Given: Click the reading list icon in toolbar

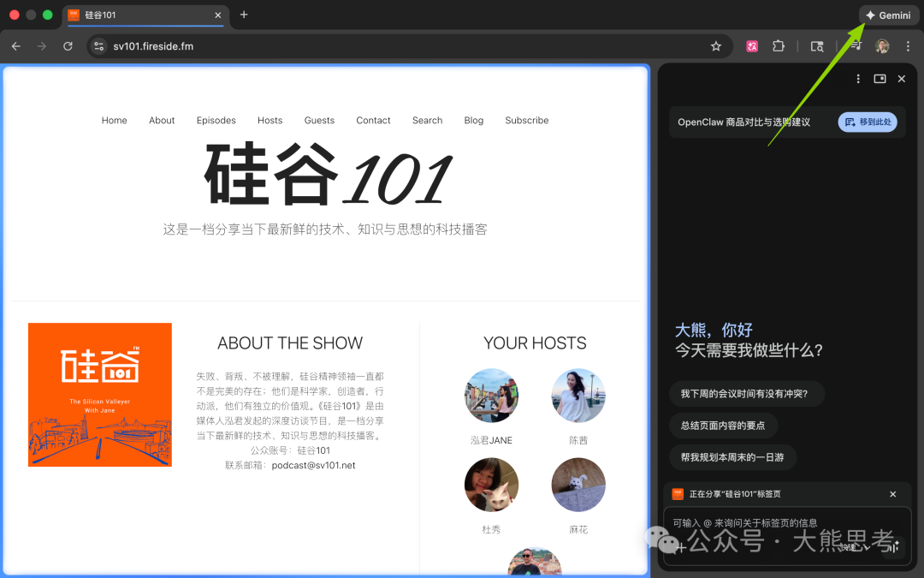Looking at the screenshot, I should tap(856, 46).
